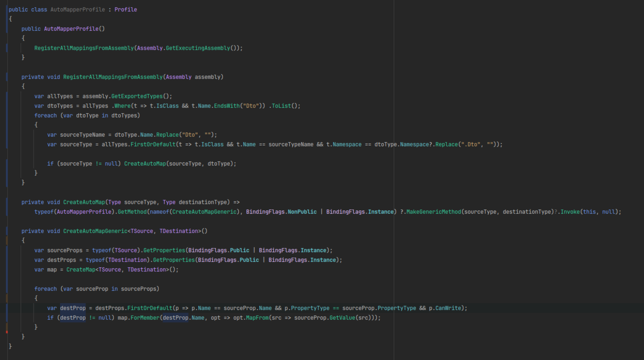This screenshot has width=644, height=360.
Task: Click the AutoMapperProfile constructor name
Action: point(71,29)
